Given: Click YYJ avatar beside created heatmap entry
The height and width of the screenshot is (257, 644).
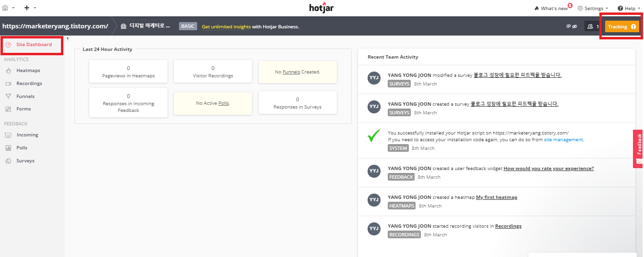Looking at the screenshot, I should click(374, 200).
